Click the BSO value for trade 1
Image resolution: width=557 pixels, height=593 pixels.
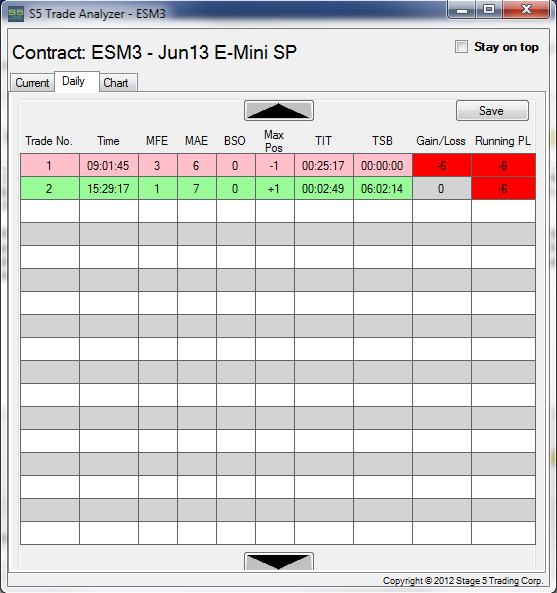[236, 165]
